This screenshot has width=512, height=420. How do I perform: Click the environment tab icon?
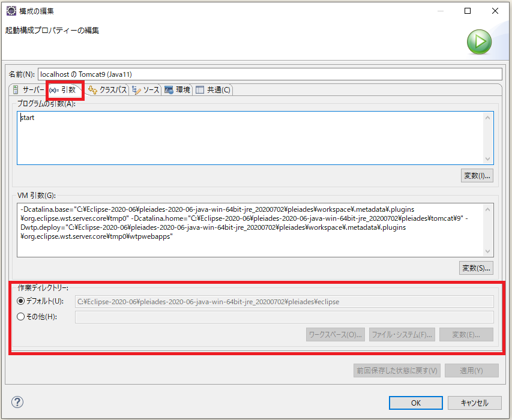coord(169,90)
